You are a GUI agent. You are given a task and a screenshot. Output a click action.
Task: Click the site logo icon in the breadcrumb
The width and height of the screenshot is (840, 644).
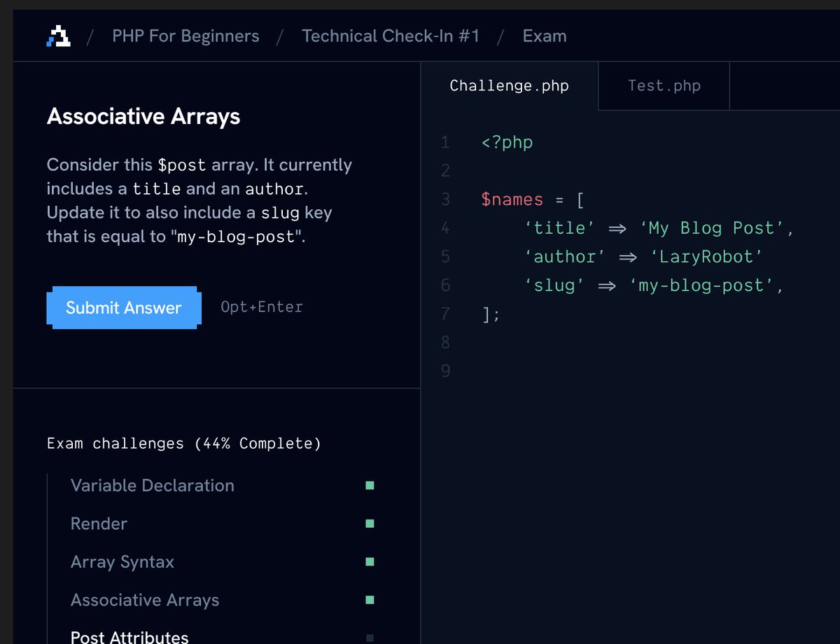click(x=58, y=36)
